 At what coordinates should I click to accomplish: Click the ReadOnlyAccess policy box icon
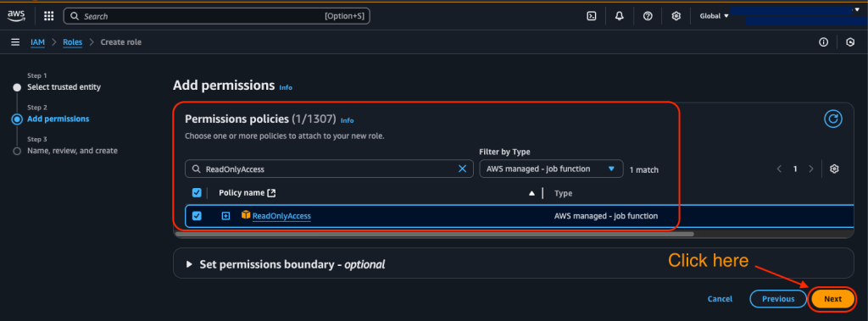click(246, 215)
